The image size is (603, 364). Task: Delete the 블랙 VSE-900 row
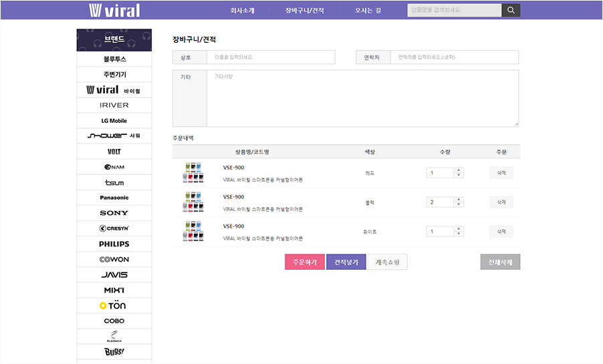[x=501, y=202]
